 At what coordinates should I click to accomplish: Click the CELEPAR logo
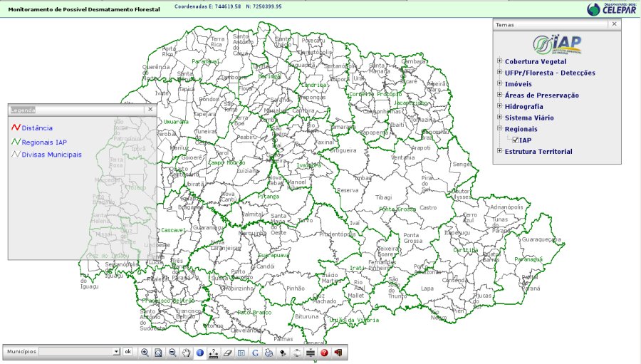click(612, 9)
